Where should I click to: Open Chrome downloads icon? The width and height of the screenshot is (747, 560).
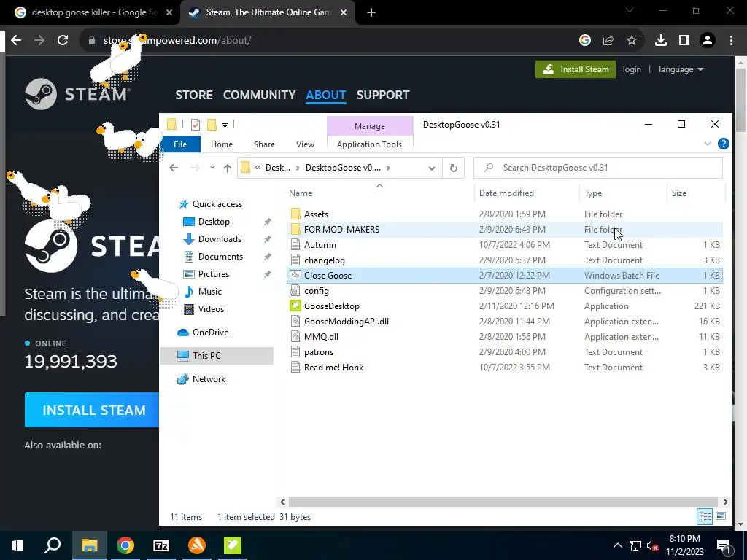point(661,41)
